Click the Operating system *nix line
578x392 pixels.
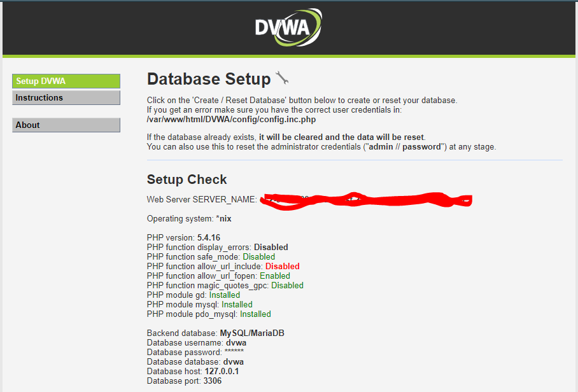[x=189, y=218]
